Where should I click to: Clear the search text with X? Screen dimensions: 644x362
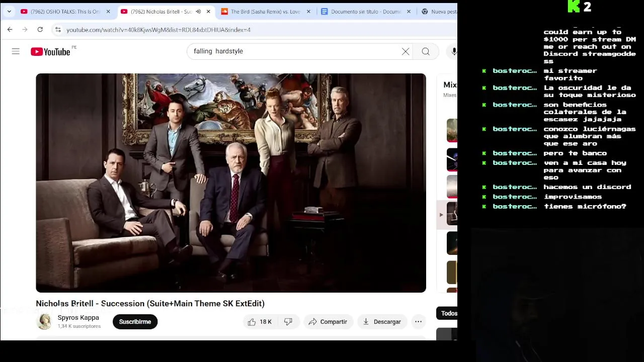coord(406,51)
